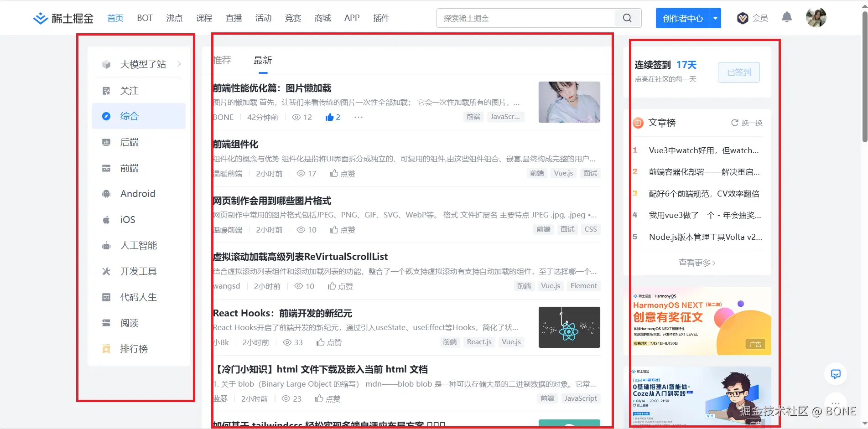Select the Android category icon in sidebar

[x=106, y=193]
